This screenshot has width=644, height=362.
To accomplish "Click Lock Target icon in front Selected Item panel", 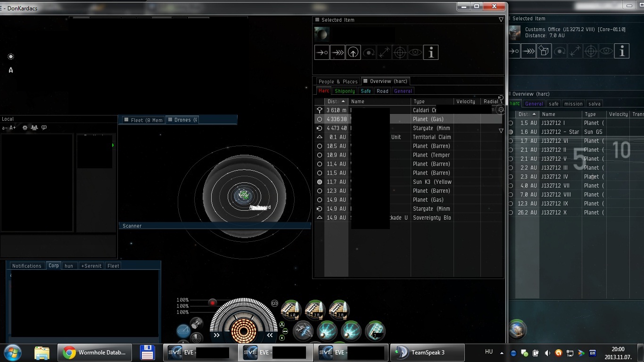I will (399, 52).
